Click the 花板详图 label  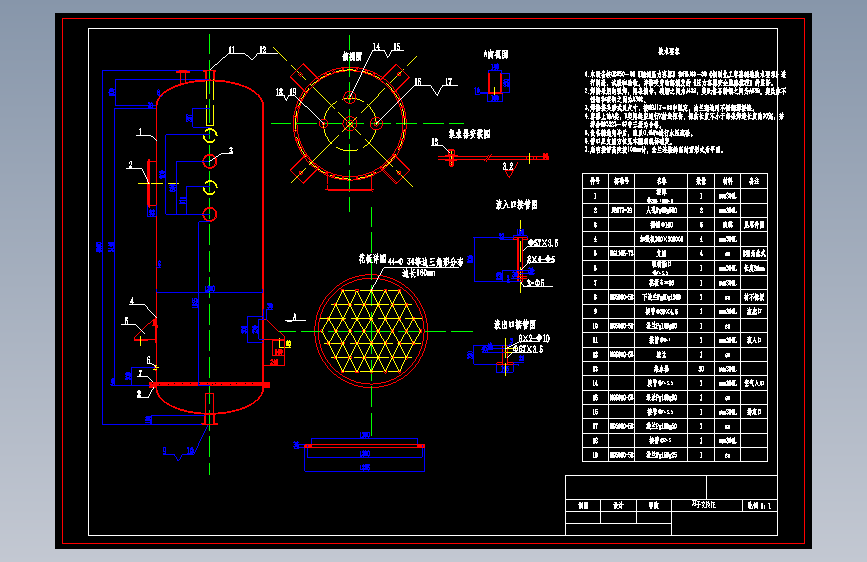372,258
